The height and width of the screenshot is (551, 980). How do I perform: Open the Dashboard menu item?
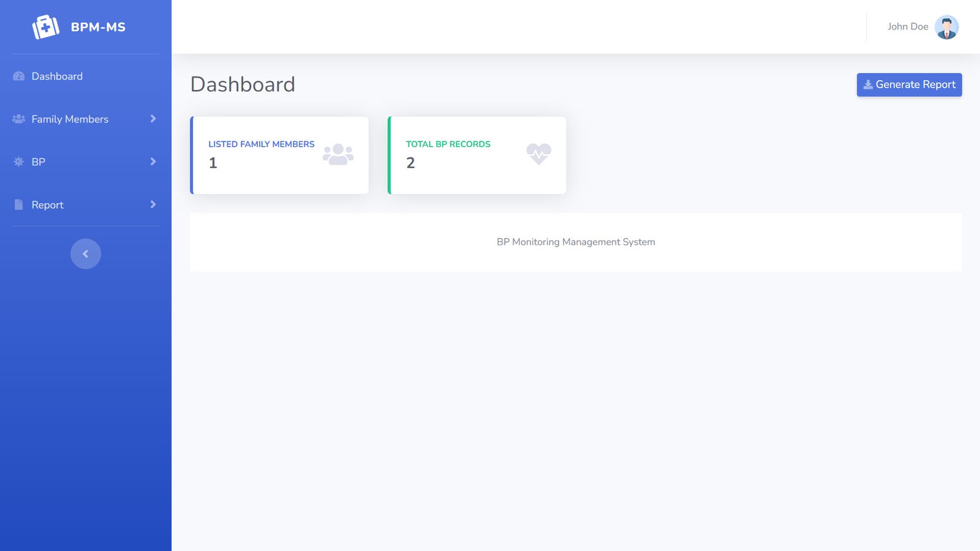pos(86,77)
